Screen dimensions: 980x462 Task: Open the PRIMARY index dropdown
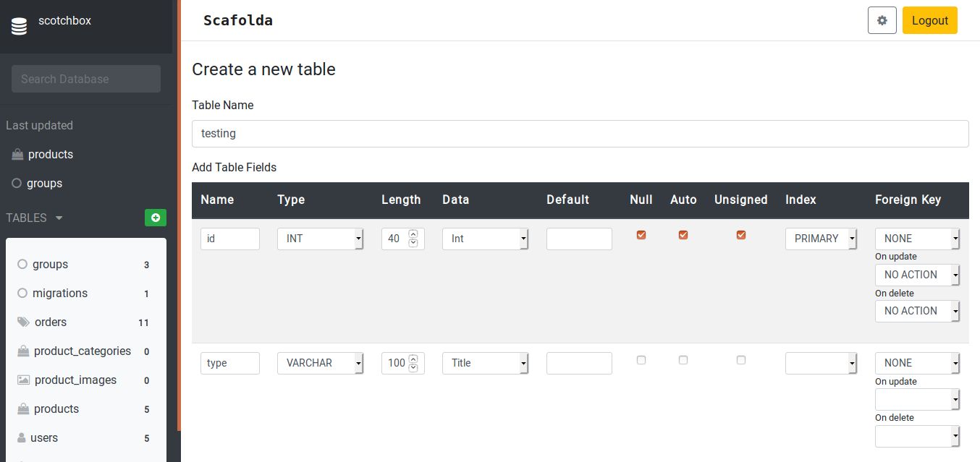click(x=821, y=239)
